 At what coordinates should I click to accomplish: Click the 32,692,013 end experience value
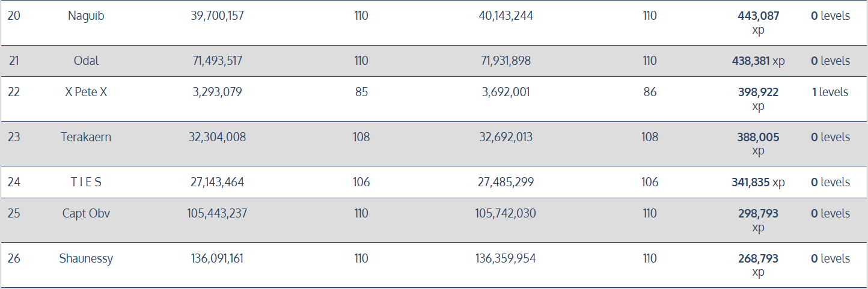(x=505, y=137)
